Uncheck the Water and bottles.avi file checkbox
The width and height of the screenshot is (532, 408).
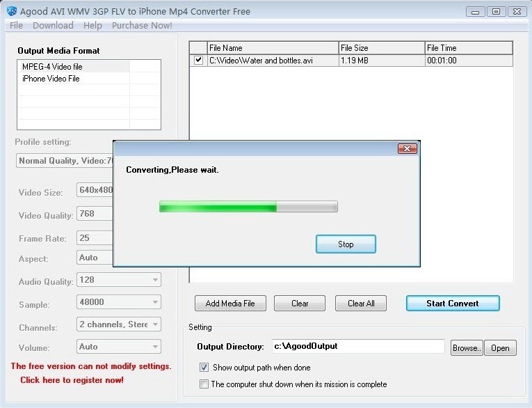[x=198, y=61]
